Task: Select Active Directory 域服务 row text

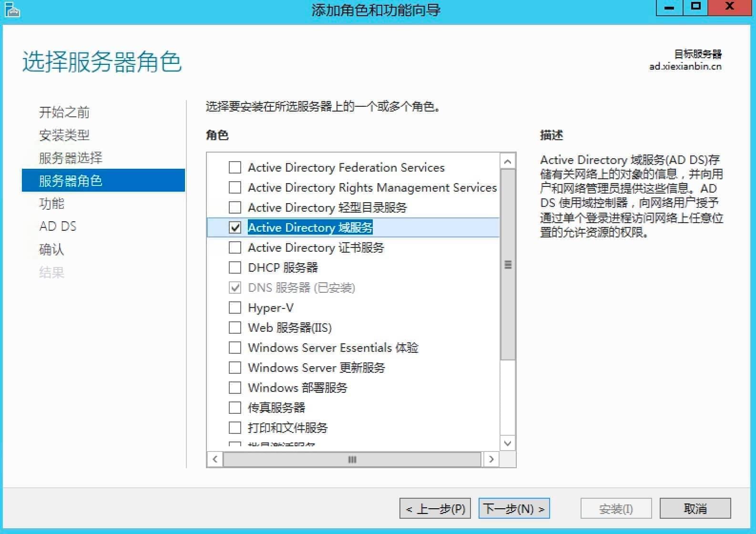Action: click(x=310, y=227)
